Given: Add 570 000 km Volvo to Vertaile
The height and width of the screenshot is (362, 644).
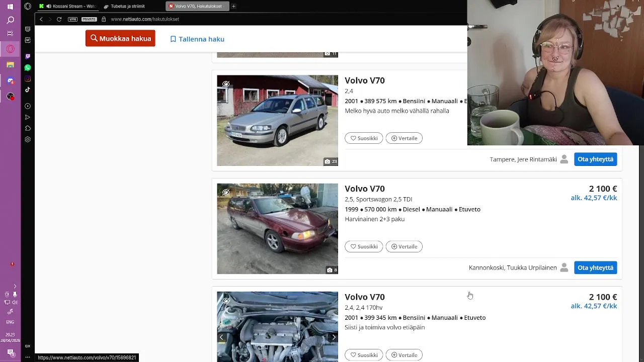Looking at the screenshot, I should point(404,246).
